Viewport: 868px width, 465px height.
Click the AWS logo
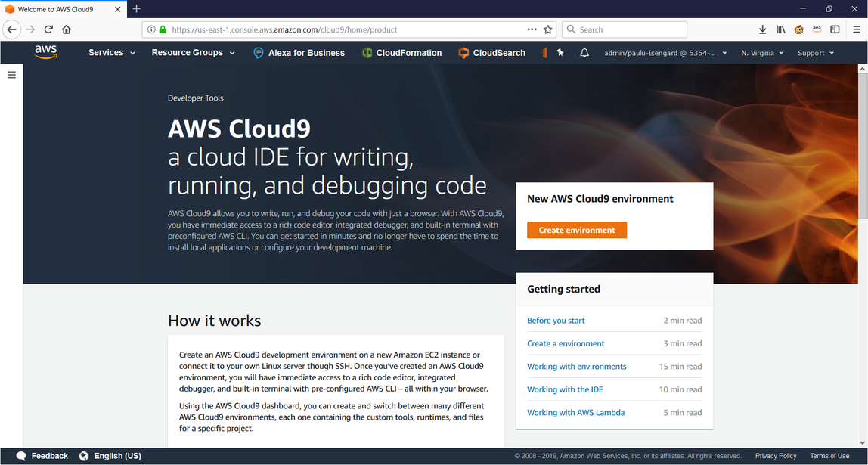46,53
